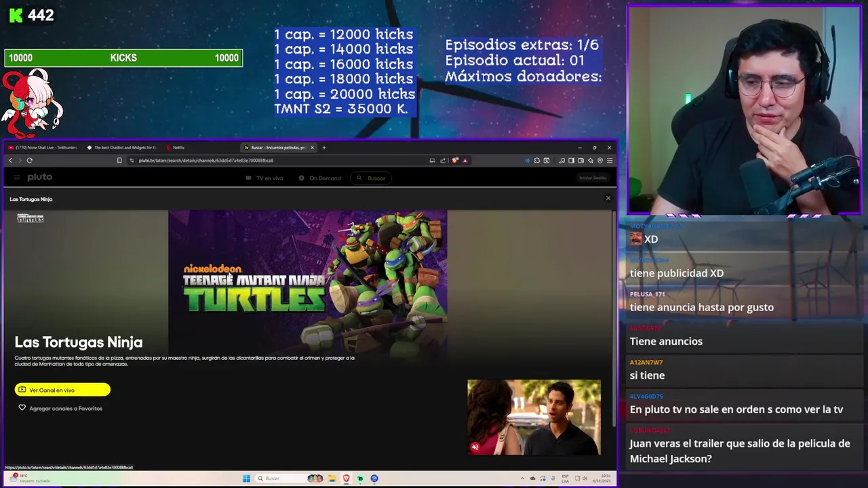Image resolution: width=868 pixels, height=488 pixels.
Task: Show hidden system tray icons
Action: tap(522, 479)
